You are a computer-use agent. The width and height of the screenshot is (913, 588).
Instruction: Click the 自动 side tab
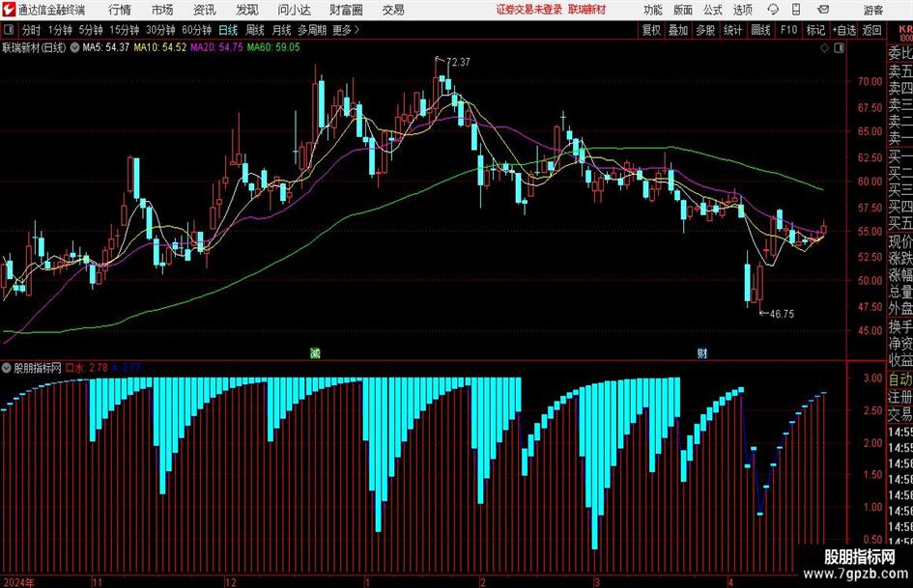(900, 379)
